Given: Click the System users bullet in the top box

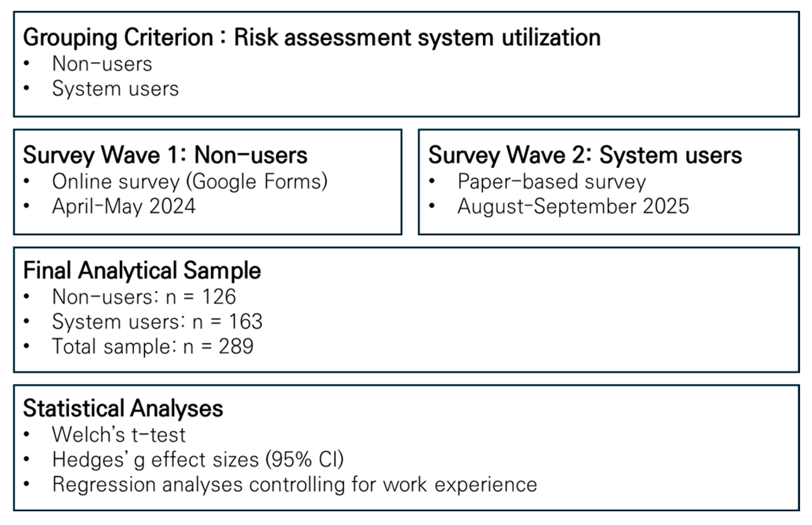Looking at the screenshot, I should click(x=115, y=89).
